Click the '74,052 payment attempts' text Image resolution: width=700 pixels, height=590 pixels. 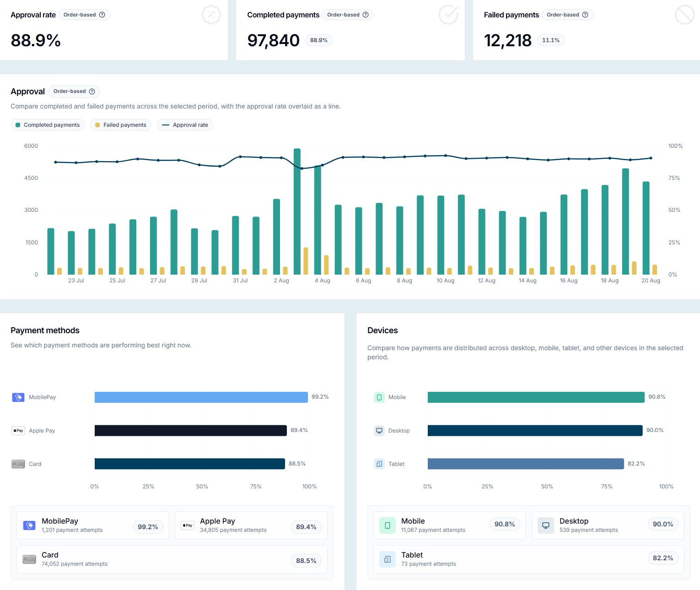[75, 564]
